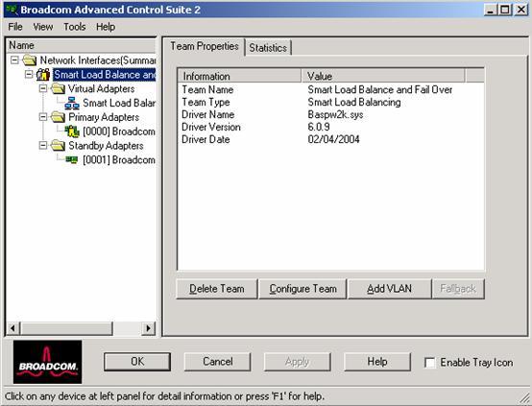Select the Team Properties tab

(205, 46)
